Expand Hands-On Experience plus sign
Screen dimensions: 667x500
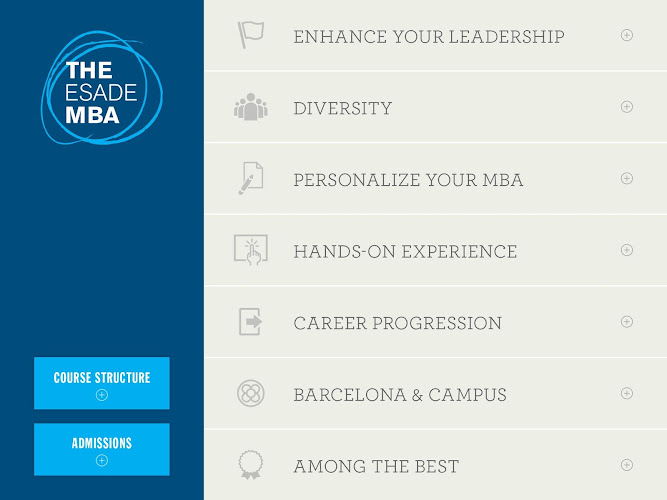pyautogui.click(x=627, y=250)
